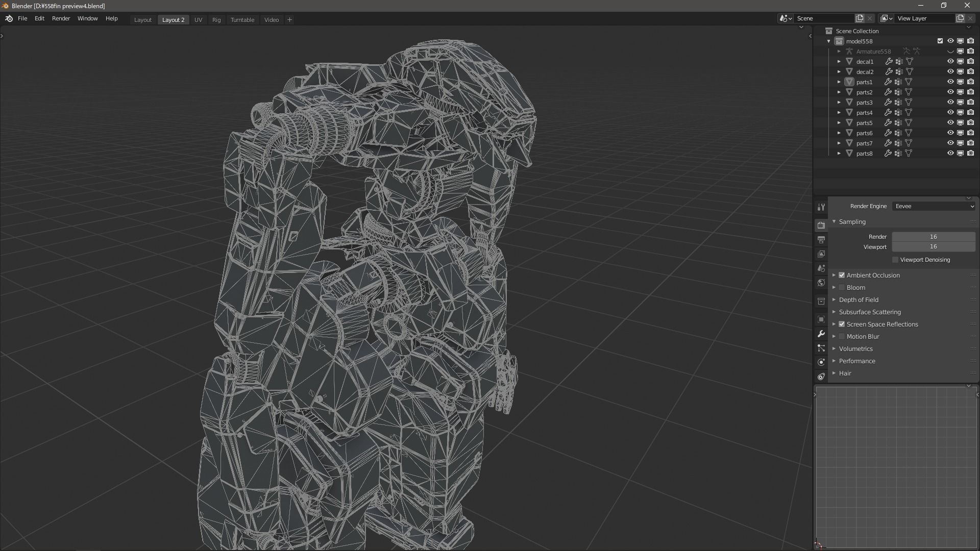
Task: Collapse the Sampling panel
Action: [834, 222]
